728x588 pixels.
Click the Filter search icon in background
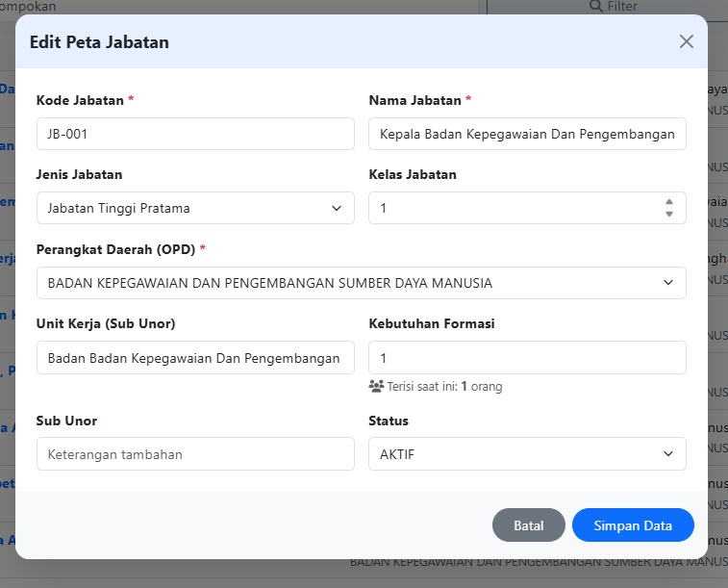595,6
